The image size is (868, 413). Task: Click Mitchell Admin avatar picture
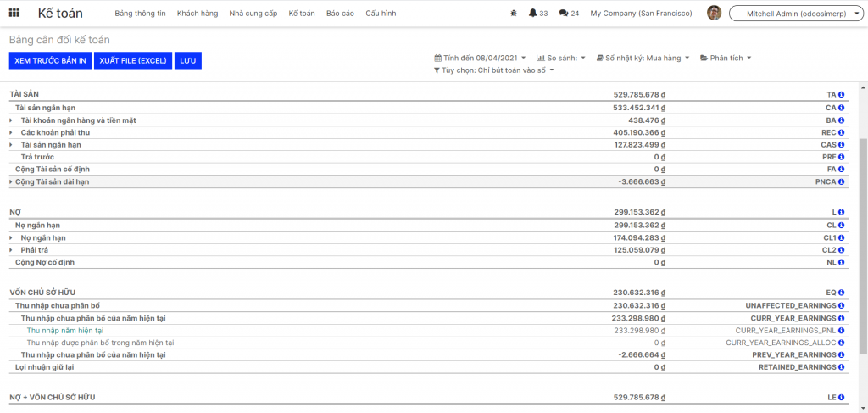pyautogui.click(x=714, y=14)
